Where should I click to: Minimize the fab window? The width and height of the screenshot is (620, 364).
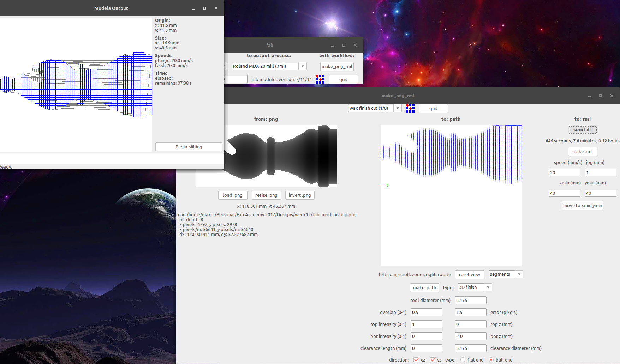point(333,45)
